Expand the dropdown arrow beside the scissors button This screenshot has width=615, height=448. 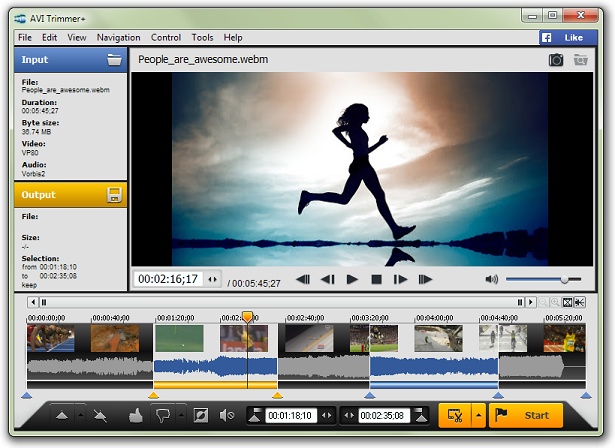[478, 415]
